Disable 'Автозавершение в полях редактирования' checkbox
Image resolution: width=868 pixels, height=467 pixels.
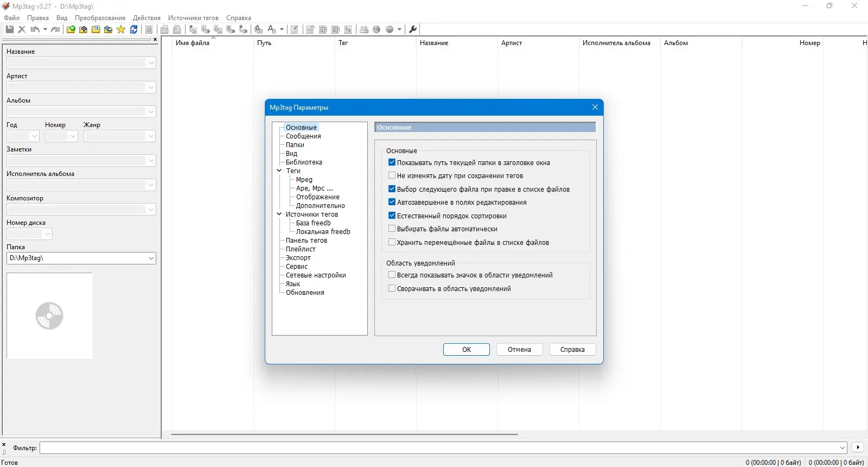point(392,202)
